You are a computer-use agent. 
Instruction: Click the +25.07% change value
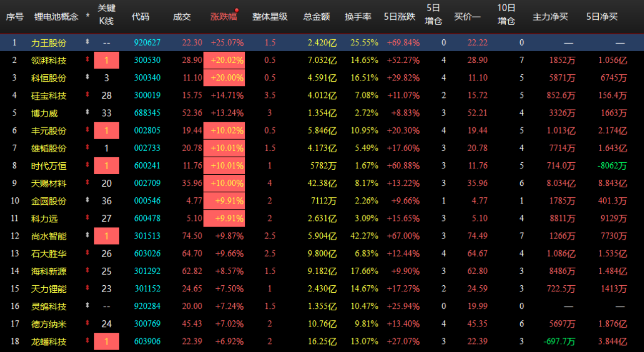227,43
